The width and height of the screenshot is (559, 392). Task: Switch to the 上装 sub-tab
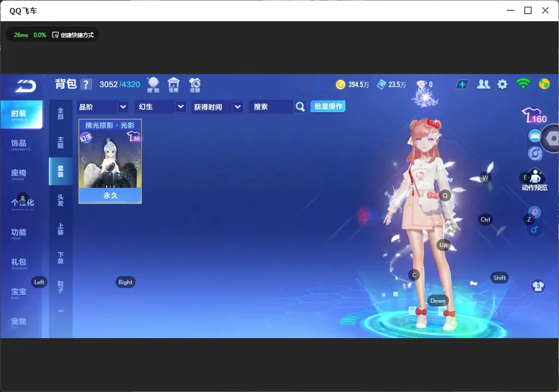[60, 229]
